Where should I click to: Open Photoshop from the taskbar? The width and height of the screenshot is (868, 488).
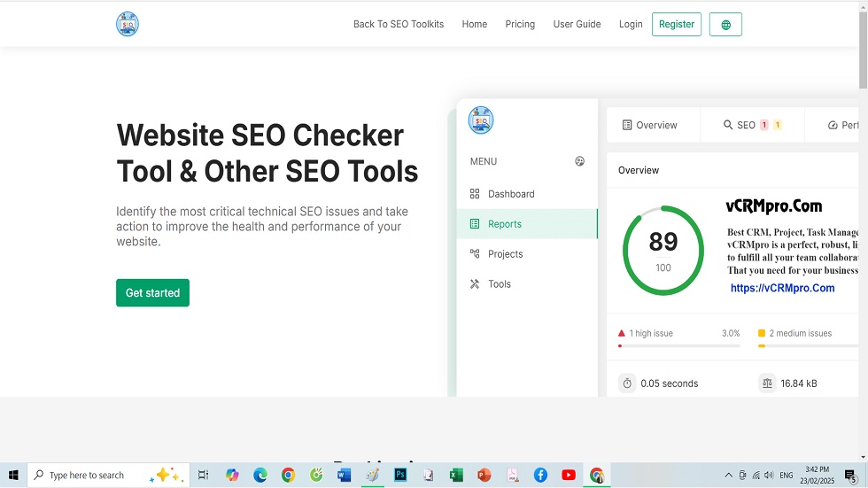click(x=400, y=476)
